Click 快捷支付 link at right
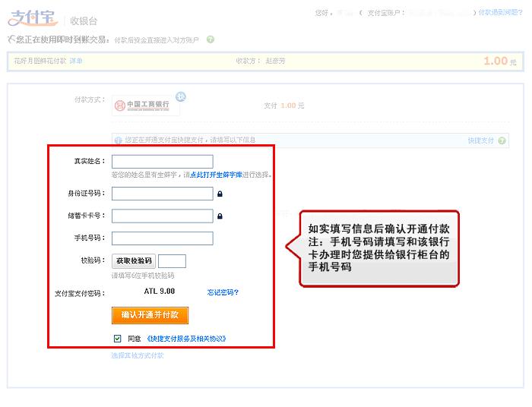 pos(481,140)
